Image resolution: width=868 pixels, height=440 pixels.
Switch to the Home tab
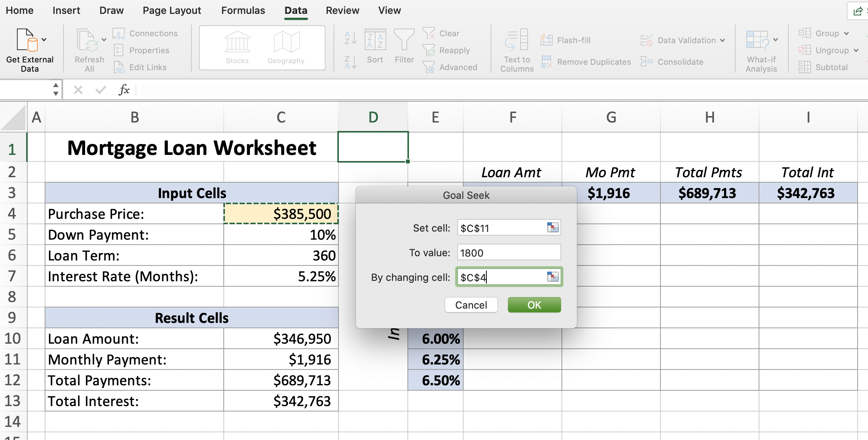point(20,10)
